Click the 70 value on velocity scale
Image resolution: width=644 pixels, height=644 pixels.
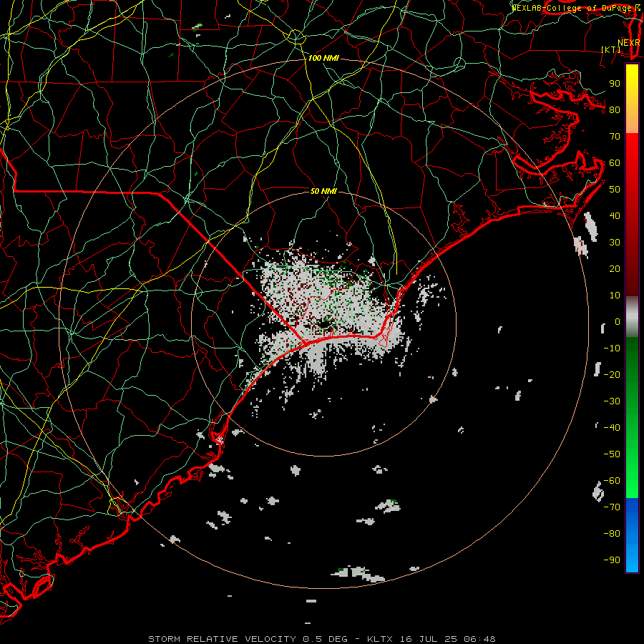pos(615,137)
